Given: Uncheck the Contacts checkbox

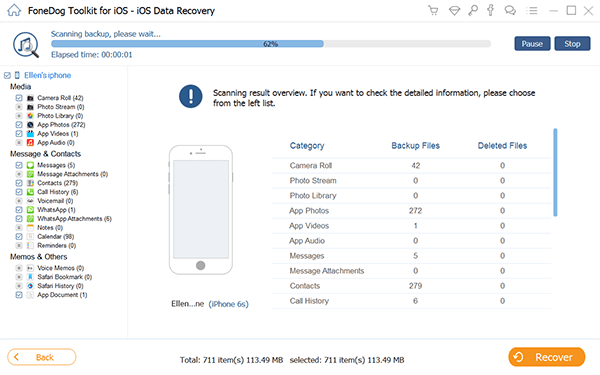Looking at the screenshot, I should tap(19, 183).
